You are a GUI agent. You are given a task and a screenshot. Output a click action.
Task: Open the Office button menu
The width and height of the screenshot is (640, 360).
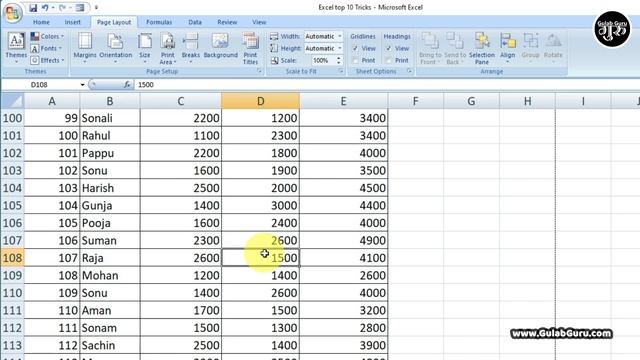pos(12,12)
